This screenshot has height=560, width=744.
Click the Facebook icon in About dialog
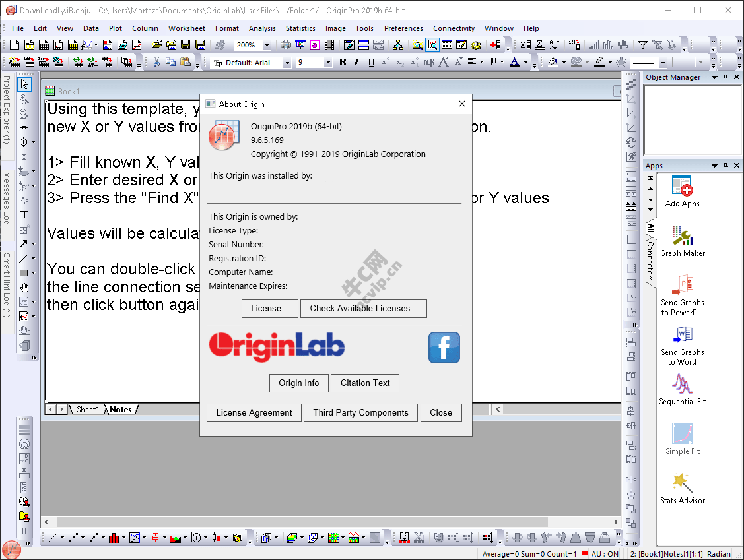tap(444, 348)
